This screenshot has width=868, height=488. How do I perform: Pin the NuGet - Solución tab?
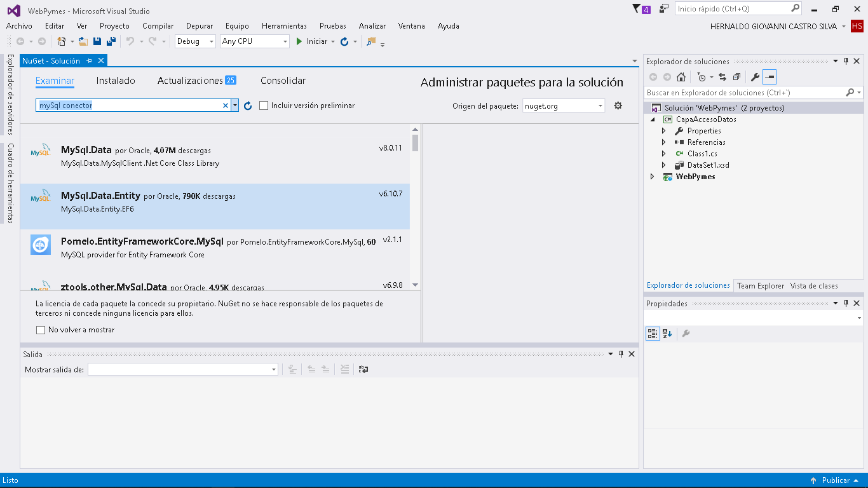[x=90, y=61]
